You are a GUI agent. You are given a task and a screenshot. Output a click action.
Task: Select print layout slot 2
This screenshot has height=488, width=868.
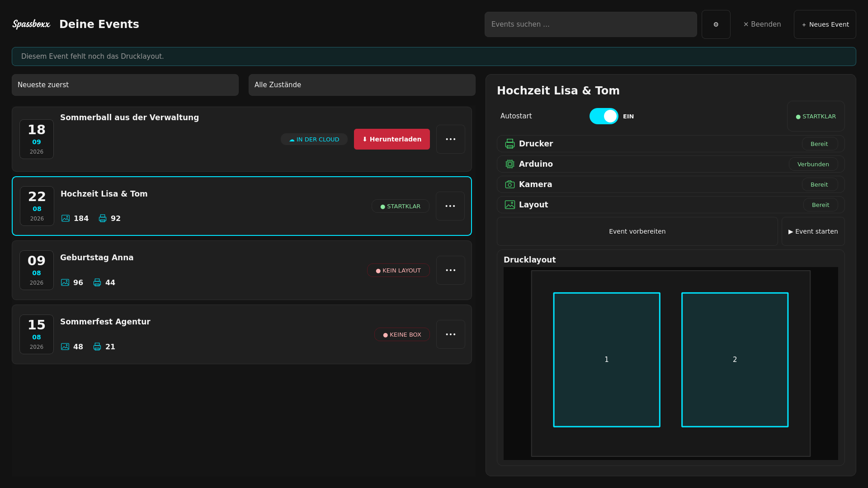tap(735, 360)
